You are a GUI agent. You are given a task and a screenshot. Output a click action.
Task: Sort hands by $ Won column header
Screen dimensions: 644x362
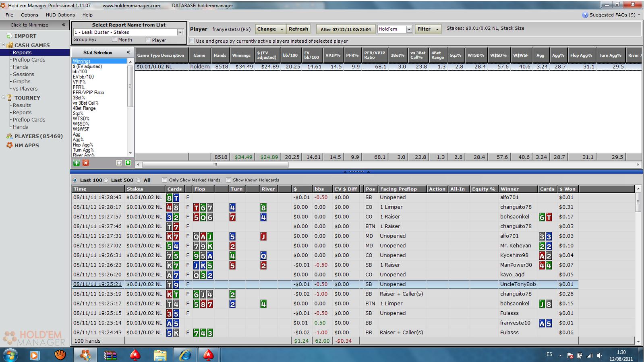coord(568,189)
